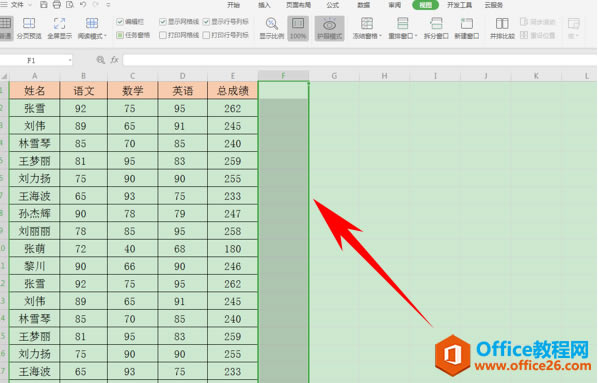598x383 pixels.
Task: Open the Name Box dropdown arrow
Action: click(70, 60)
